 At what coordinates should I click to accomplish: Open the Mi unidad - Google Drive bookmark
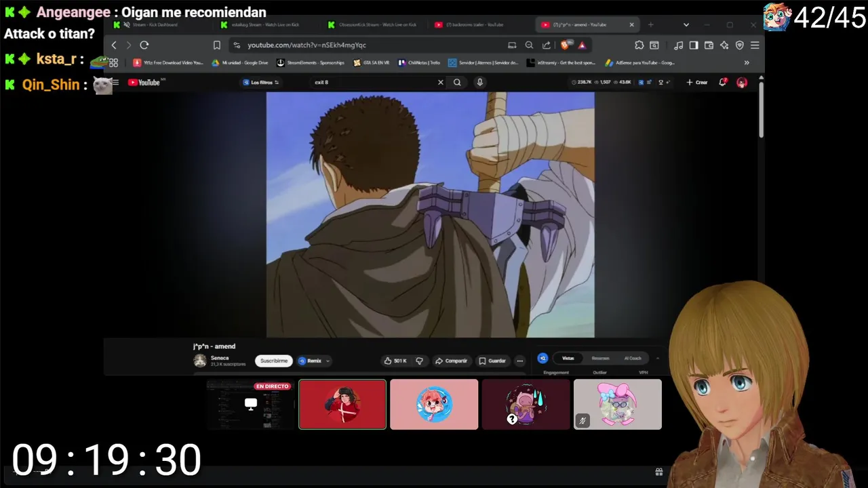240,63
